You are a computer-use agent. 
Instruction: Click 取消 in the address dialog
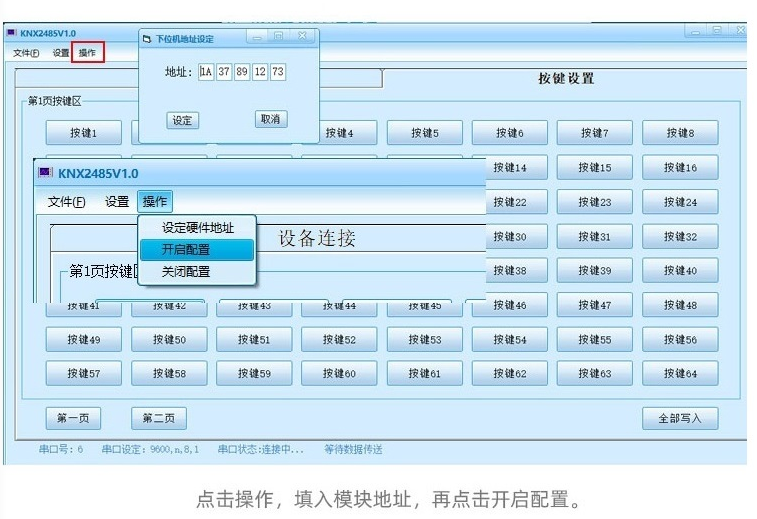[271, 119]
